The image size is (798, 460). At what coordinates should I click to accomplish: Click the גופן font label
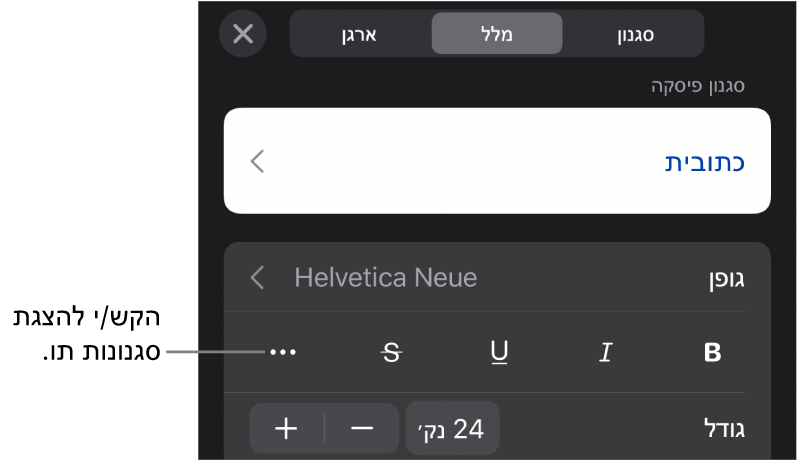click(724, 278)
